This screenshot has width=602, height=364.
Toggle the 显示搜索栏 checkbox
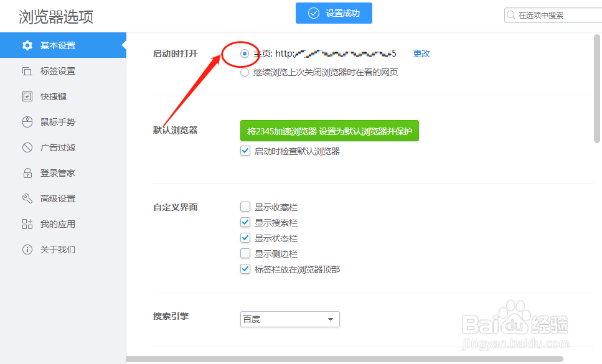[x=245, y=222]
